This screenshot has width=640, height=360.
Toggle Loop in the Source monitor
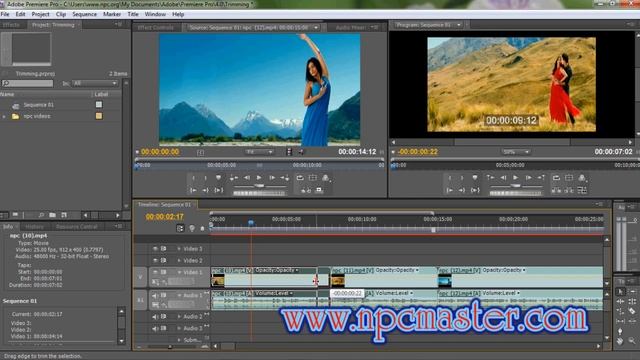pos(300,178)
